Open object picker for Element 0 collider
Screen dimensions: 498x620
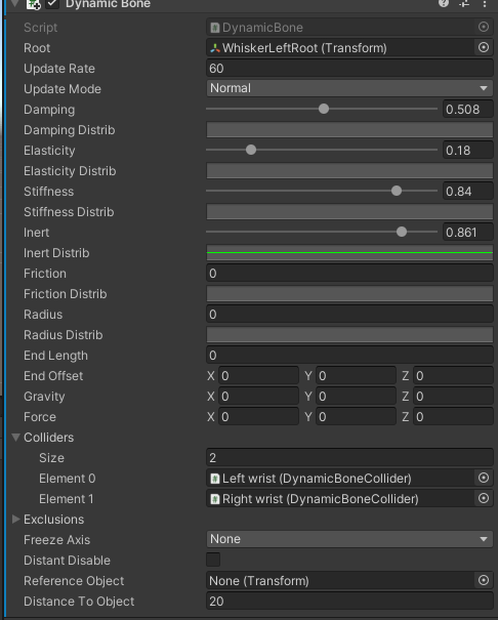(x=483, y=478)
